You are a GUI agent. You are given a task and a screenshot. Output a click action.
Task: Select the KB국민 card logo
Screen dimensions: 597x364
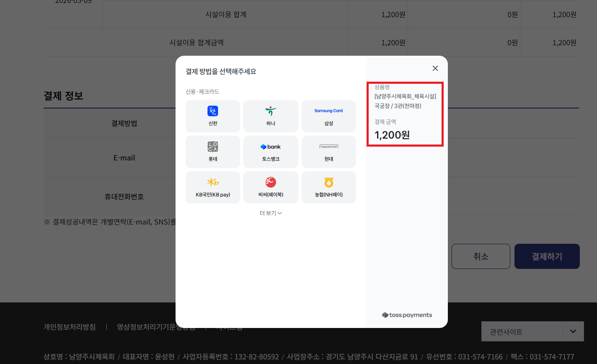pos(213,182)
